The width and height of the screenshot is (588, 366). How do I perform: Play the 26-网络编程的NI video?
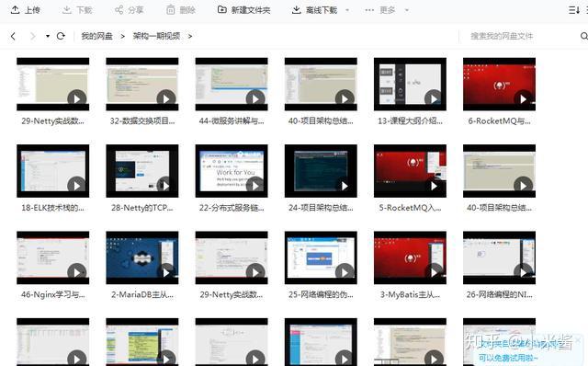(x=523, y=272)
